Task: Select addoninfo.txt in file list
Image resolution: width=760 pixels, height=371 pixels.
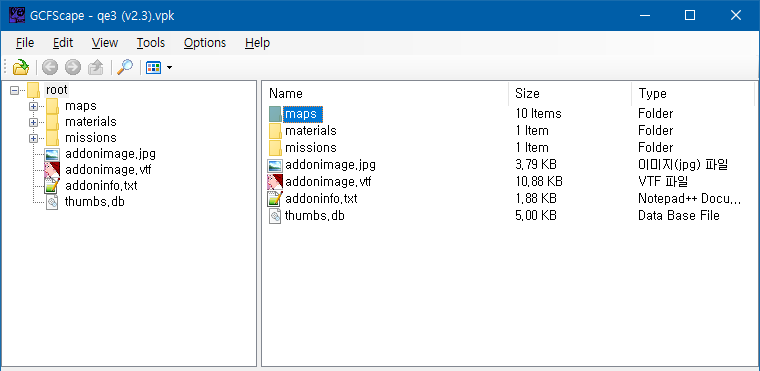Action: 321,198
